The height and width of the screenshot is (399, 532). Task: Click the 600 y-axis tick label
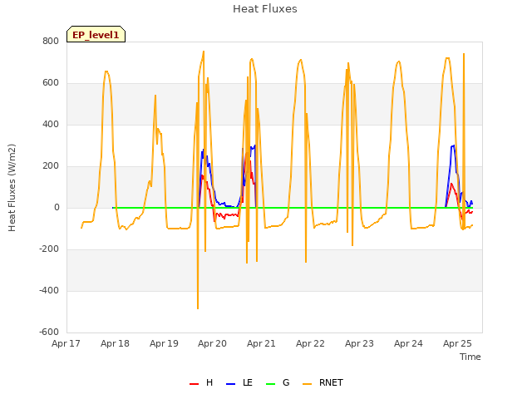point(51,83)
